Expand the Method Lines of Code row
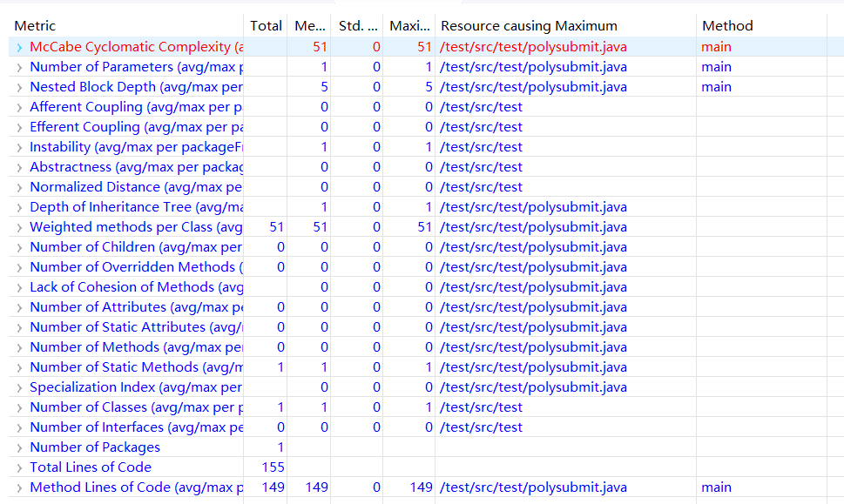 [x=19, y=487]
